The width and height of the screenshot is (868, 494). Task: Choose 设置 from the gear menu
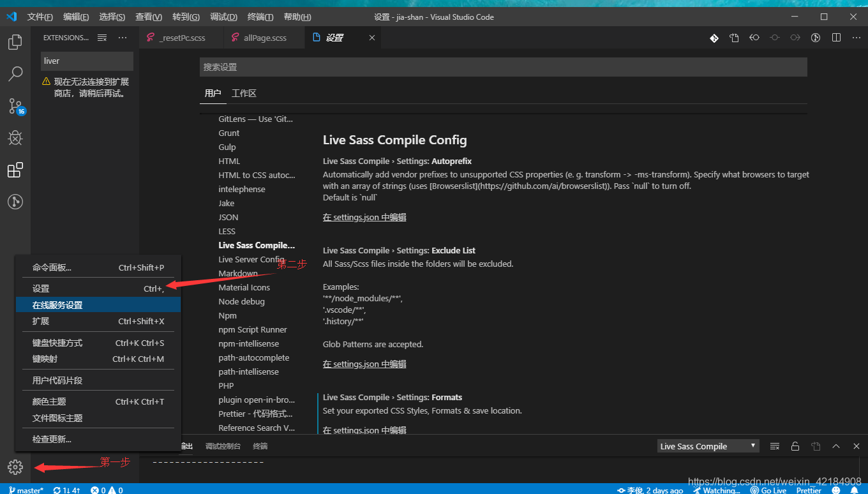(x=98, y=288)
